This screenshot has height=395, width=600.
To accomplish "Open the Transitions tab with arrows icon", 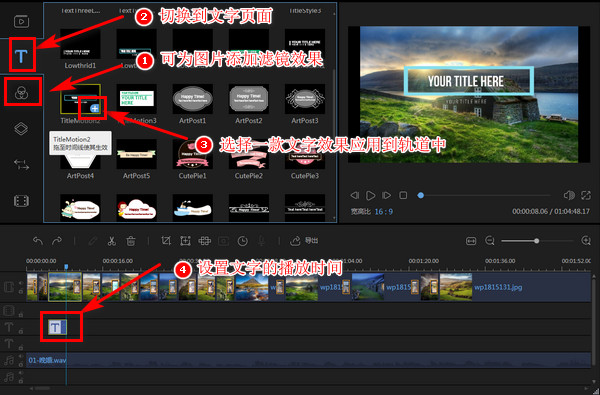I will [21, 165].
